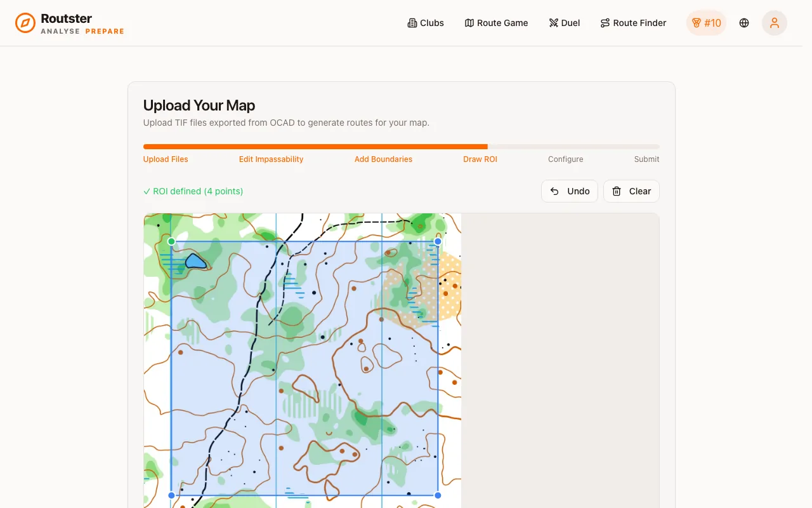Click the Clubs building icon
The image size is (812, 508).
pos(412,23)
